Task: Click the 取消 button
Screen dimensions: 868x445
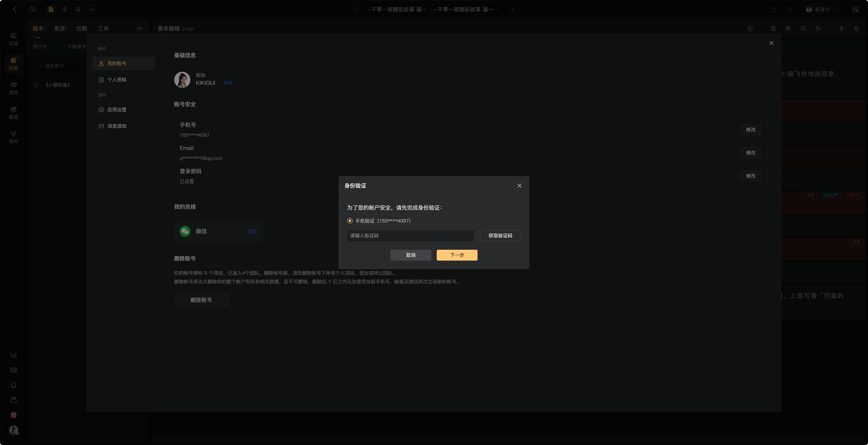Action: point(411,255)
